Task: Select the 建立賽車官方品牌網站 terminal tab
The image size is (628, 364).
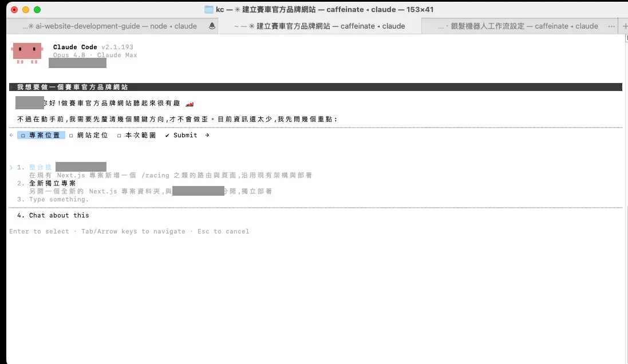Action: point(319,26)
